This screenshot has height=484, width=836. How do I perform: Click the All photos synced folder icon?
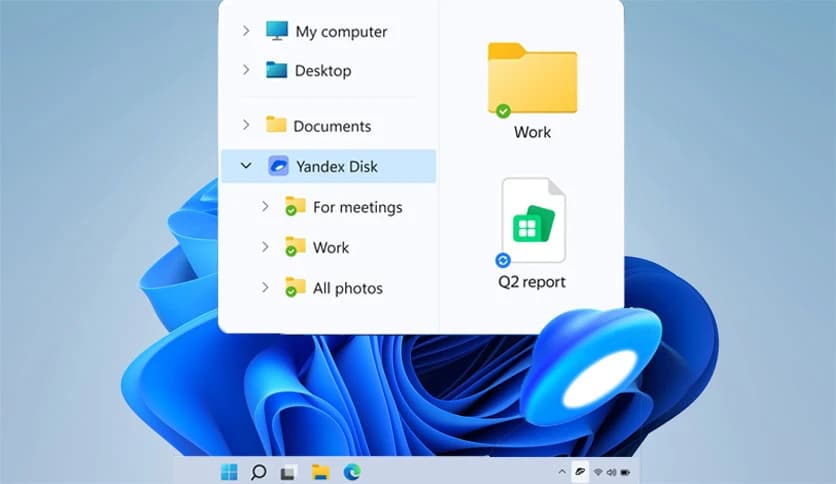tap(295, 287)
